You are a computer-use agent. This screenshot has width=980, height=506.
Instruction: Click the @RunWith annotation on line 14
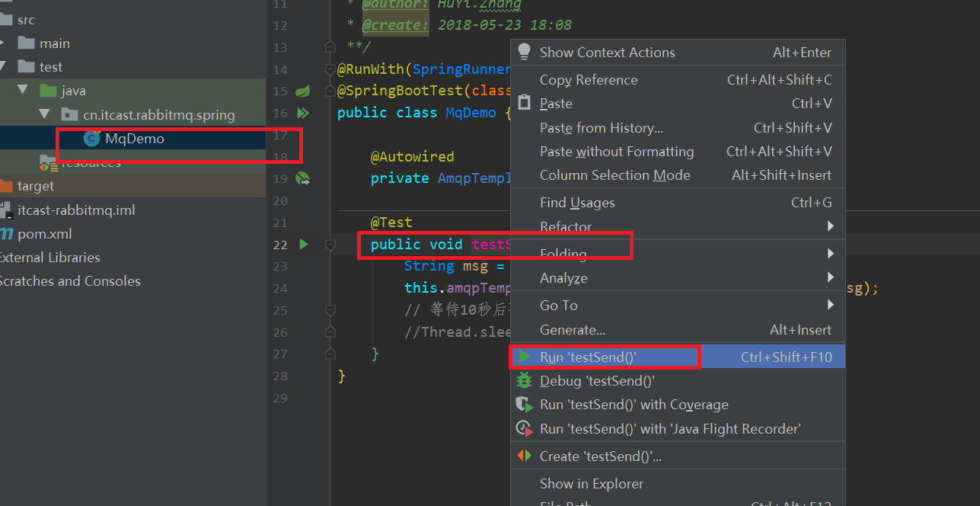[371, 69]
